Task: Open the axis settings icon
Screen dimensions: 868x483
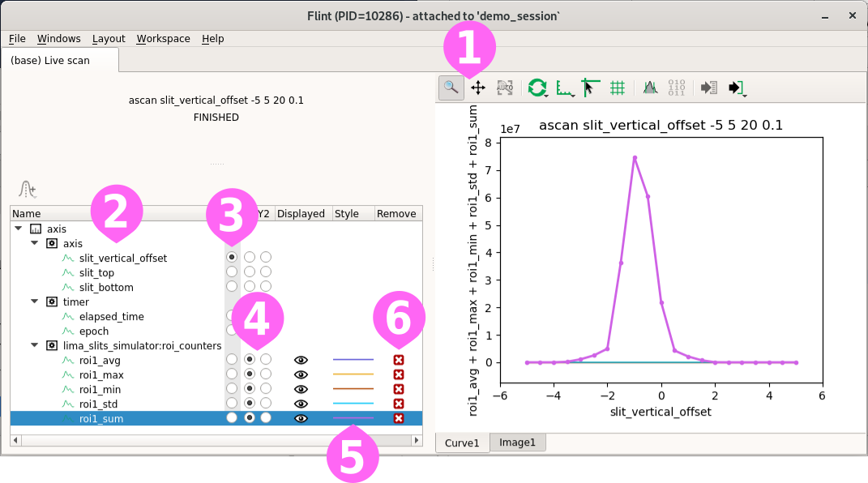Action: coord(563,88)
